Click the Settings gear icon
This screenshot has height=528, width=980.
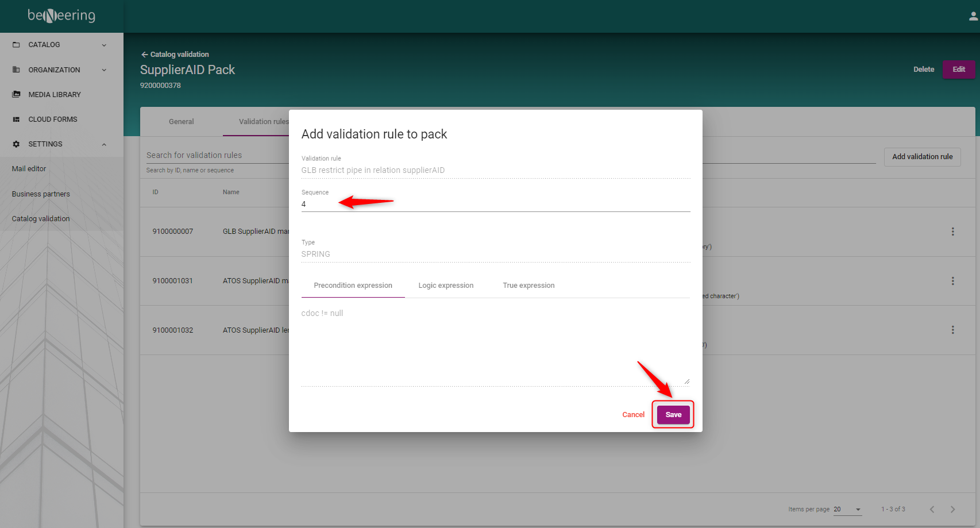click(16, 144)
